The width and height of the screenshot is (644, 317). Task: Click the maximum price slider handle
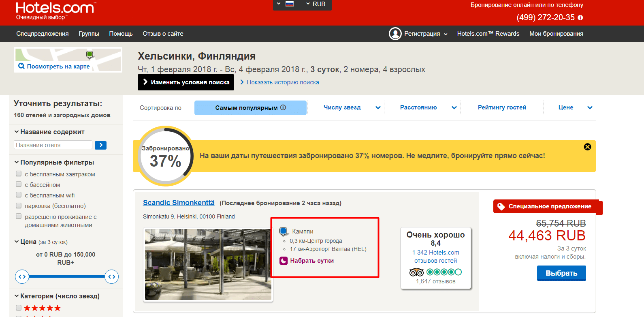pyautogui.click(x=111, y=276)
